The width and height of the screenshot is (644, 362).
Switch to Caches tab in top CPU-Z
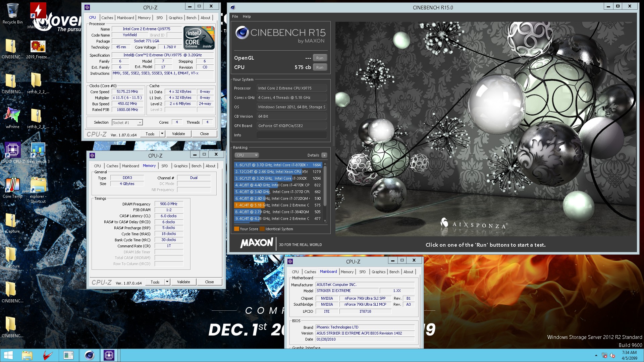107,18
